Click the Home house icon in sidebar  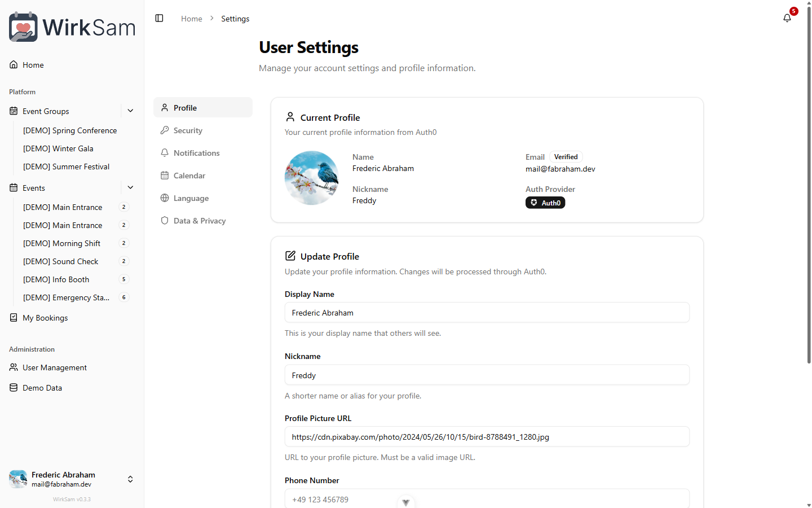tap(14, 65)
